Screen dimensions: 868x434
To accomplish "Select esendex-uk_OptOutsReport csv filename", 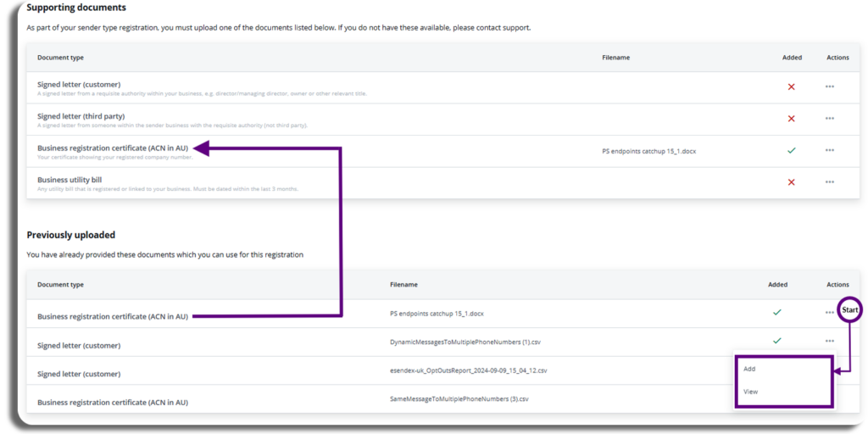I will pyautogui.click(x=468, y=370).
